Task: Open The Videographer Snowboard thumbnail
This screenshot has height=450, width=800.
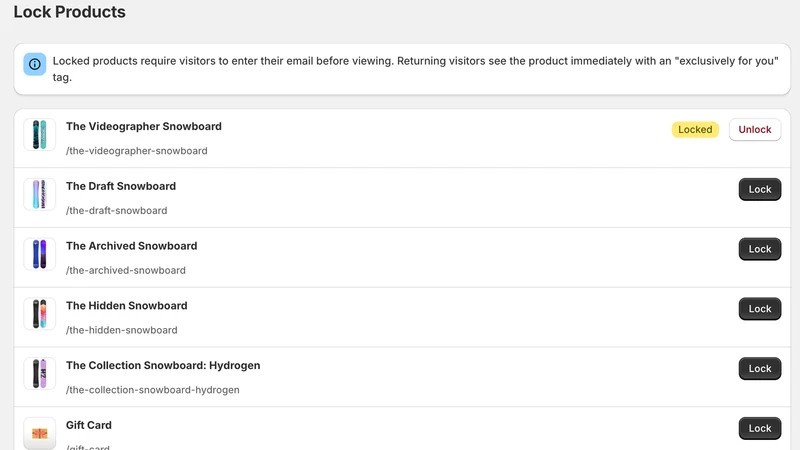Action: click(x=39, y=135)
